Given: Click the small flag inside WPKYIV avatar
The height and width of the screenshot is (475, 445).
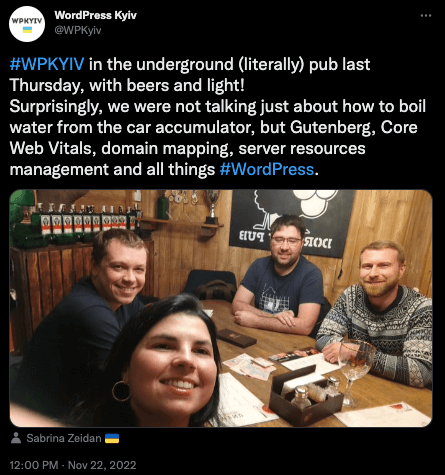Looking at the screenshot, I should point(27,30).
